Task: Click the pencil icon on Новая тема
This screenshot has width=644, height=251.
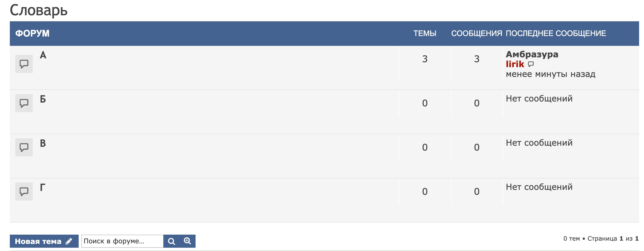Action: pos(69,241)
